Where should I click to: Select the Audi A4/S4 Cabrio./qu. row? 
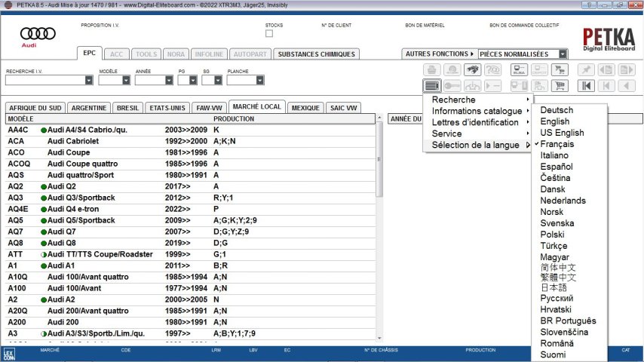[x=191, y=130]
